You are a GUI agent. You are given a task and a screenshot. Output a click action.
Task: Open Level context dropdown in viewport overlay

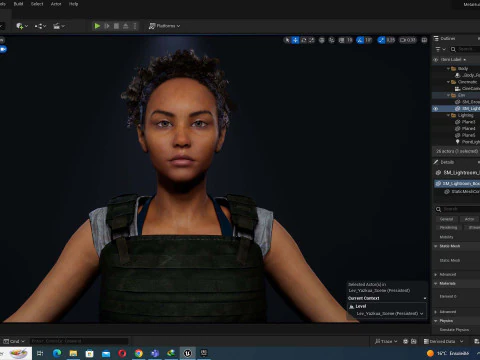coord(390,314)
